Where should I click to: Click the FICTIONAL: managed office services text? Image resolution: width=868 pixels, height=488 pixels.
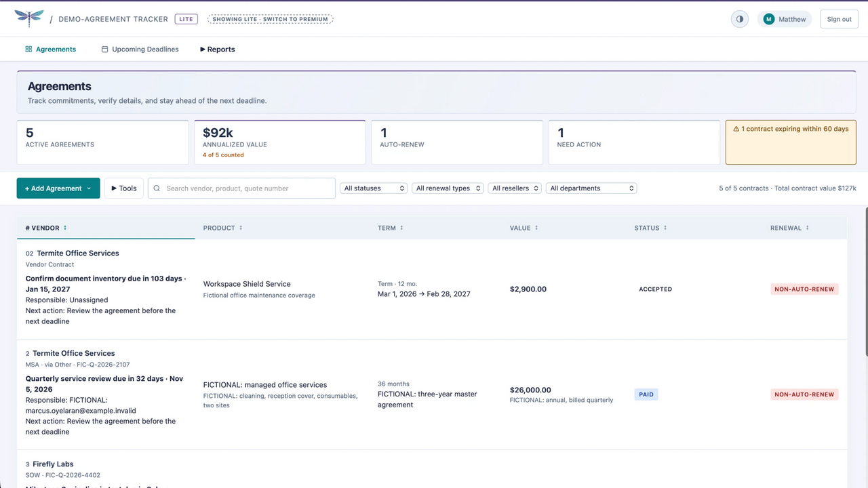click(265, 385)
